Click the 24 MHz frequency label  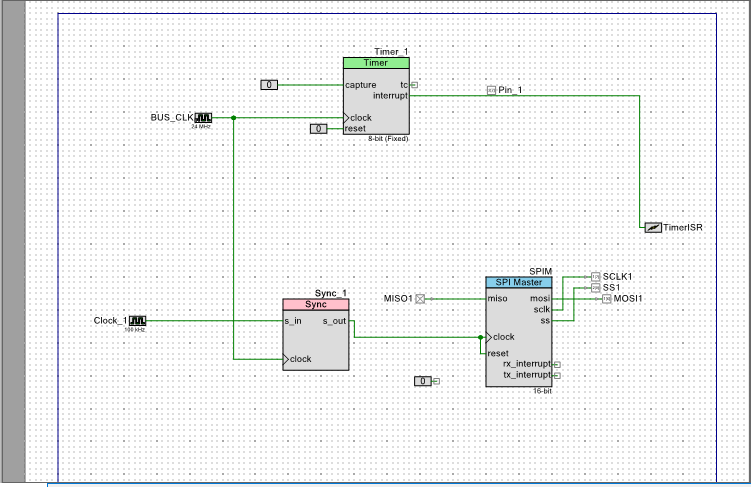click(202, 126)
